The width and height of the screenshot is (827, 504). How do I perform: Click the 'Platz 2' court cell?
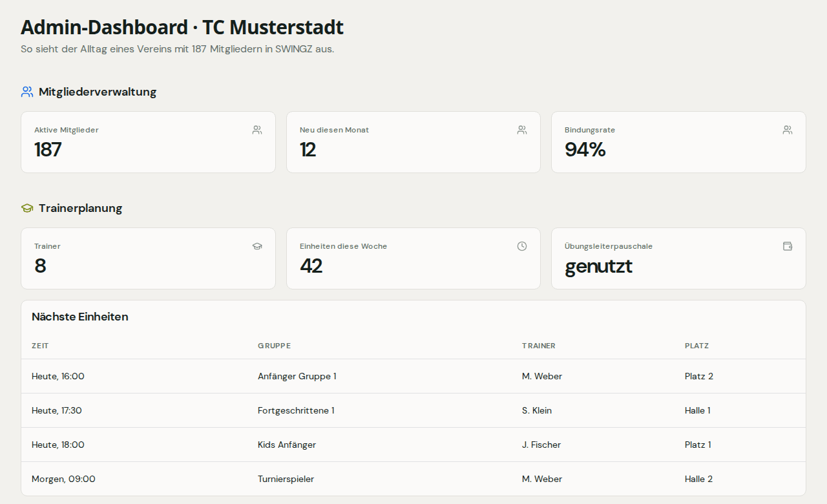coord(699,376)
